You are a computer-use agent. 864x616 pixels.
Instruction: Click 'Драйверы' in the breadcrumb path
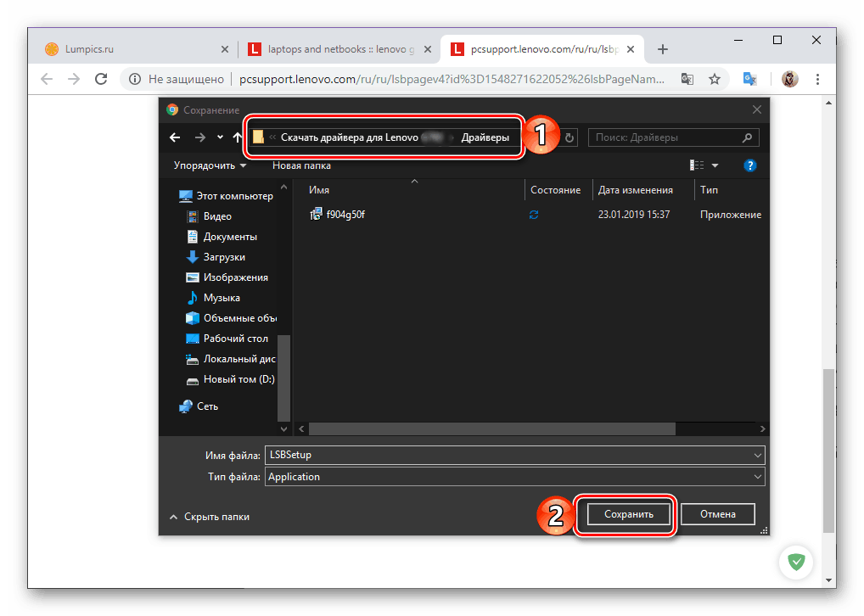point(485,137)
